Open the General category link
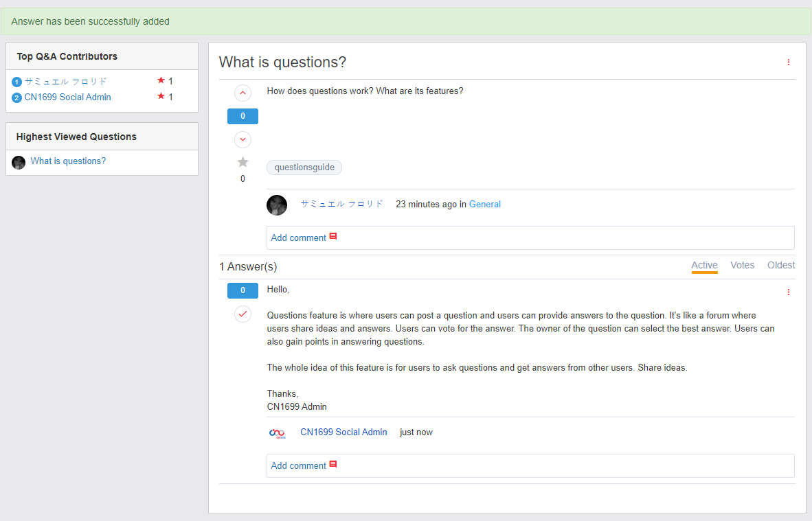The width and height of the screenshot is (812, 521). (x=484, y=205)
